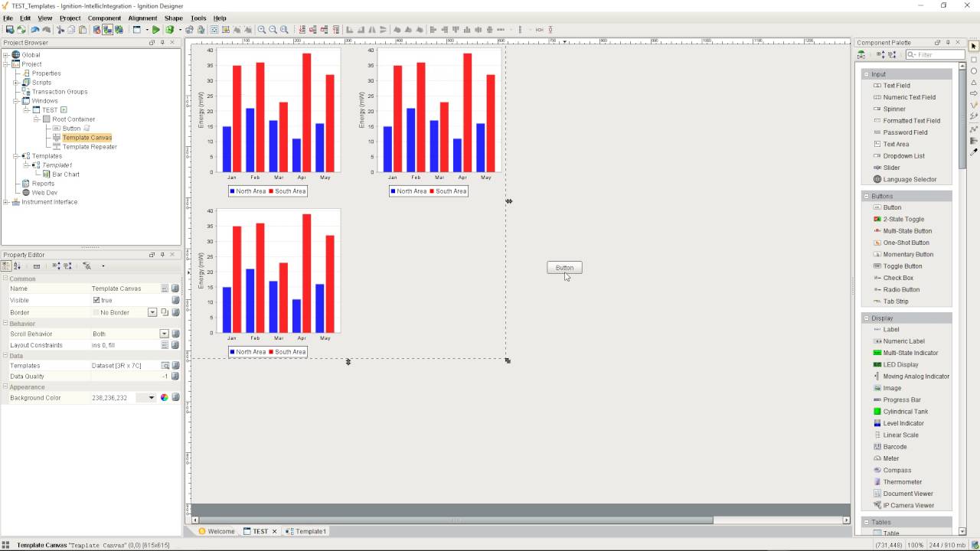
Task: Click palette view toggle icon in Component Palette
Action: tap(861, 55)
